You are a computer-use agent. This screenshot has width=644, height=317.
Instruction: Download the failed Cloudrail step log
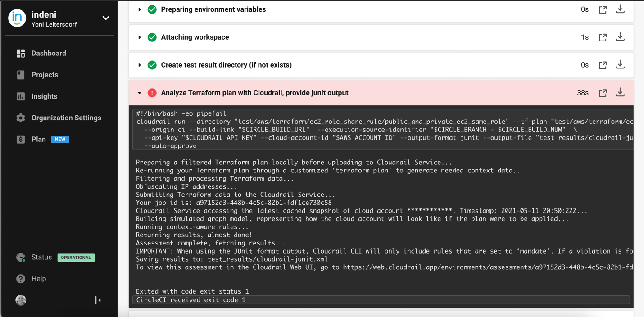tap(620, 92)
